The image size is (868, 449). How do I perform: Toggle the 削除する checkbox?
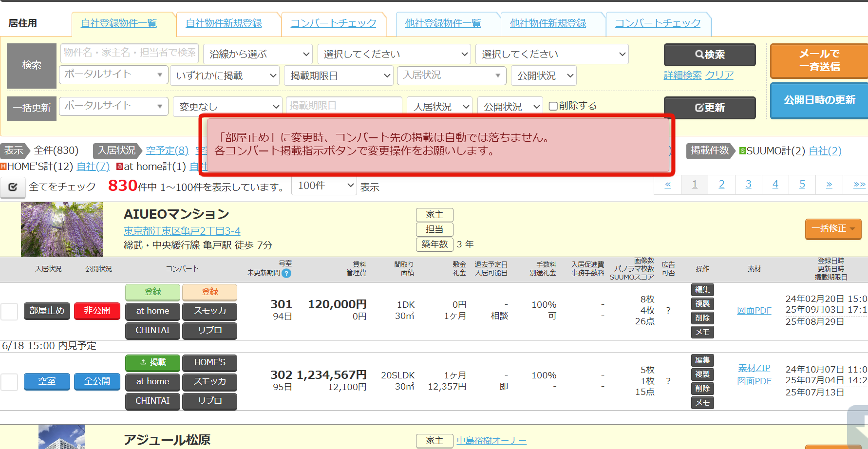coord(553,106)
